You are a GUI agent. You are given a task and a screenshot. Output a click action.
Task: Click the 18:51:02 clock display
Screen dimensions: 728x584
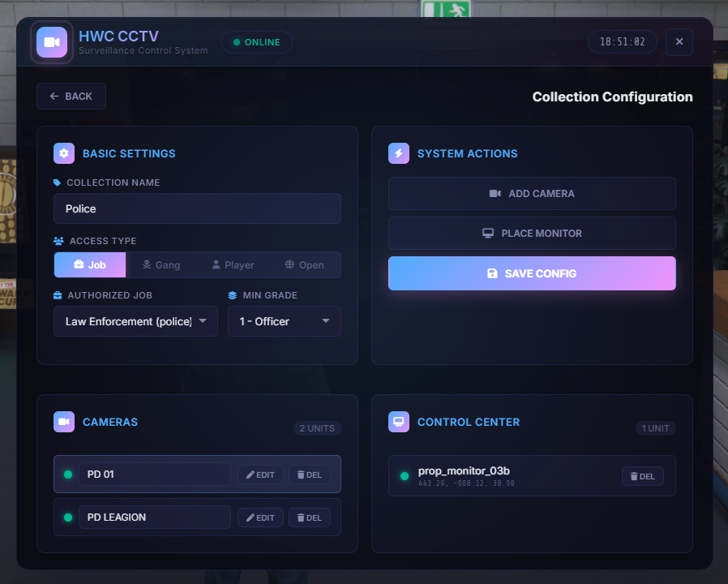(623, 42)
